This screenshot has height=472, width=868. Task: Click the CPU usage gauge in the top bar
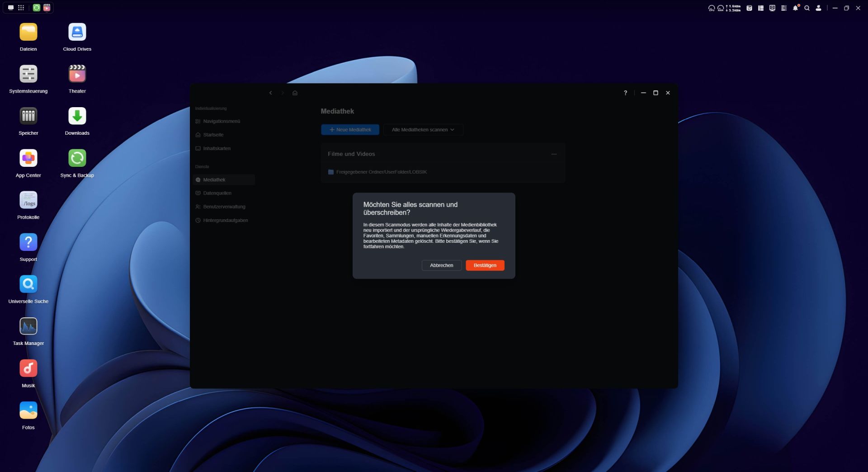[x=711, y=8]
